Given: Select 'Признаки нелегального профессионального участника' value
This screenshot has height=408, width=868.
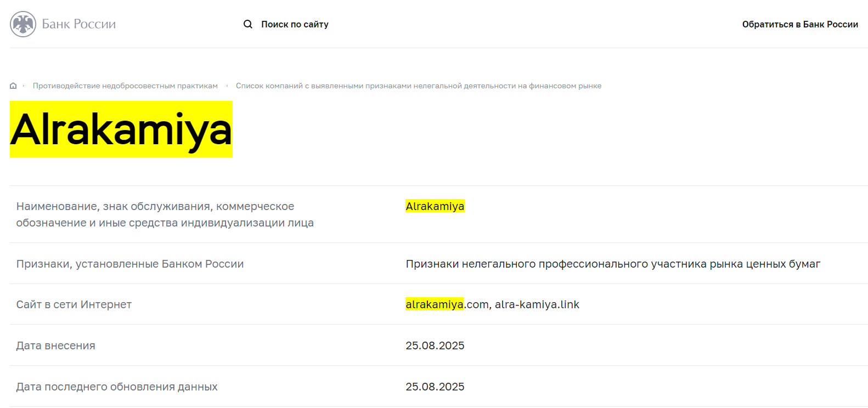Looking at the screenshot, I should pos(613,264).
